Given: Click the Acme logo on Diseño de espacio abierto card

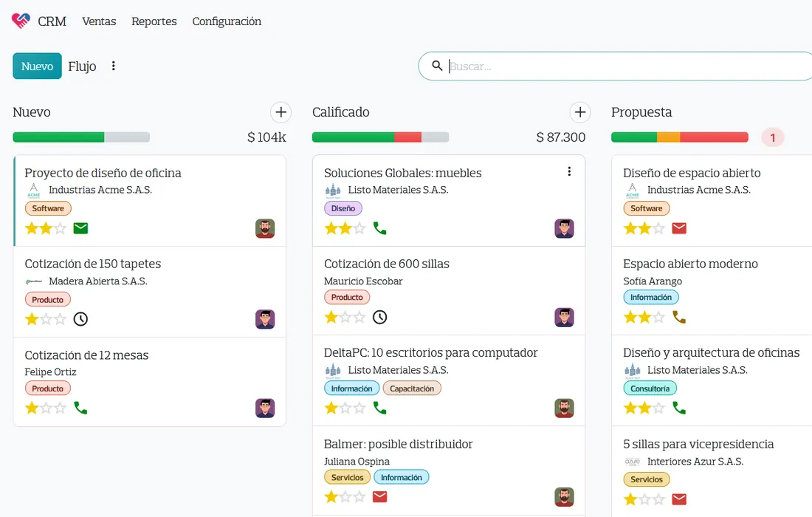Looking at the screenshot, I should [x=633, y=190].
